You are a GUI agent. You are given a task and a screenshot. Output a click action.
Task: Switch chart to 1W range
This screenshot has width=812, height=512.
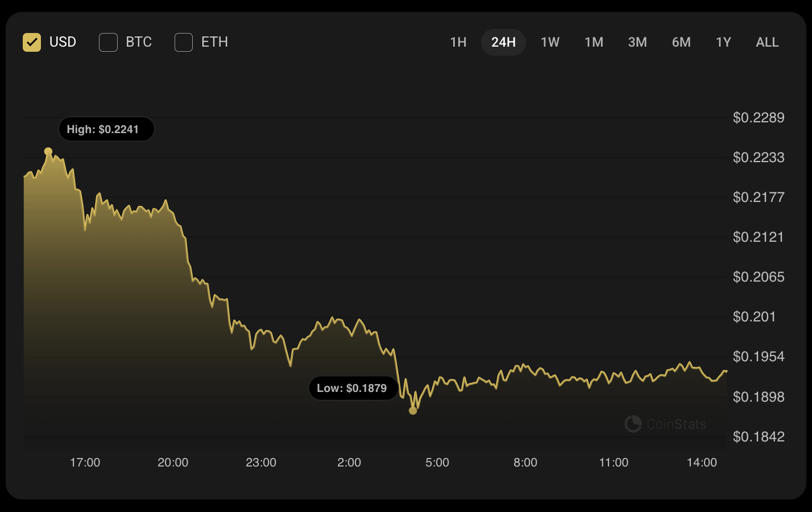pos(550,42)
